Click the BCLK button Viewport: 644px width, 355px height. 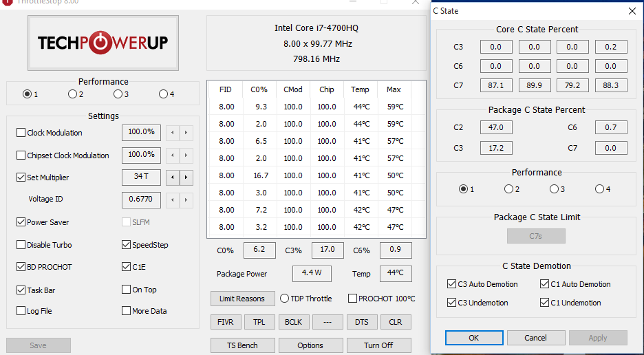(293, 322)
